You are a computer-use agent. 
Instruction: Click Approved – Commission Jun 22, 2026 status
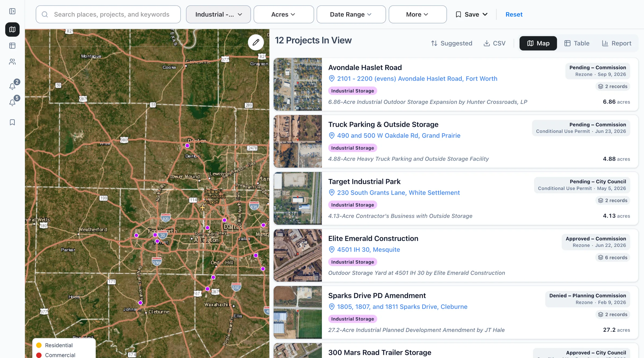coord(596,242)
